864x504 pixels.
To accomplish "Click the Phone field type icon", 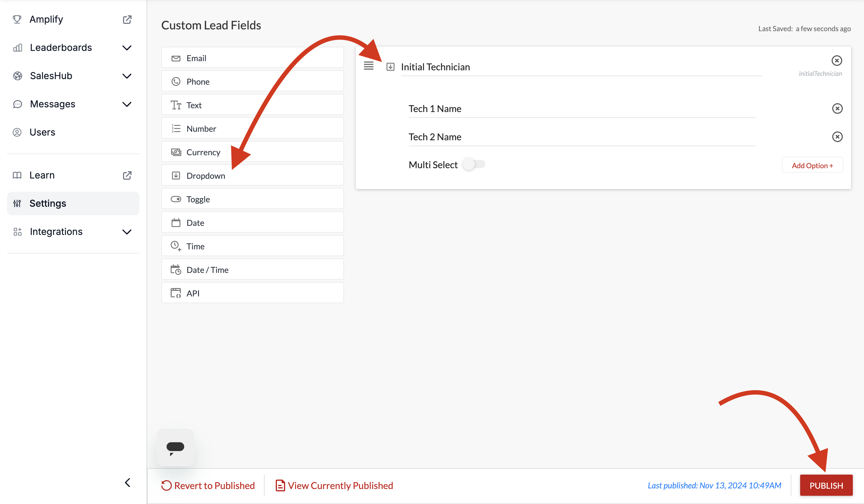I will click(176, 81).
